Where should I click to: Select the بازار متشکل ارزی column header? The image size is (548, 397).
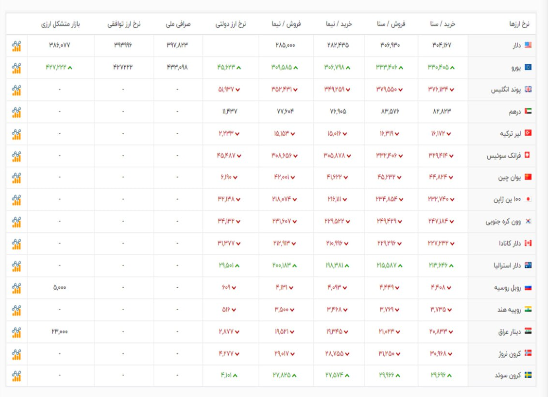click(60, 24)
